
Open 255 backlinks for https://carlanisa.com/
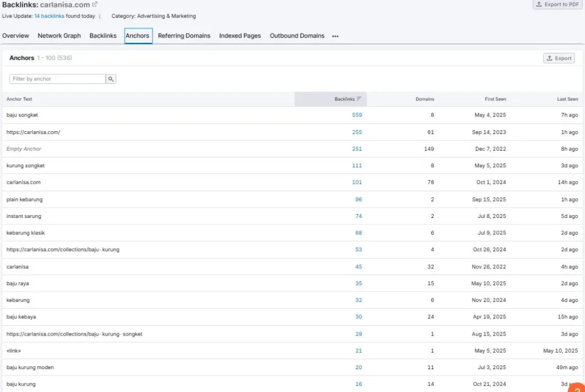[x=357, y=132]
